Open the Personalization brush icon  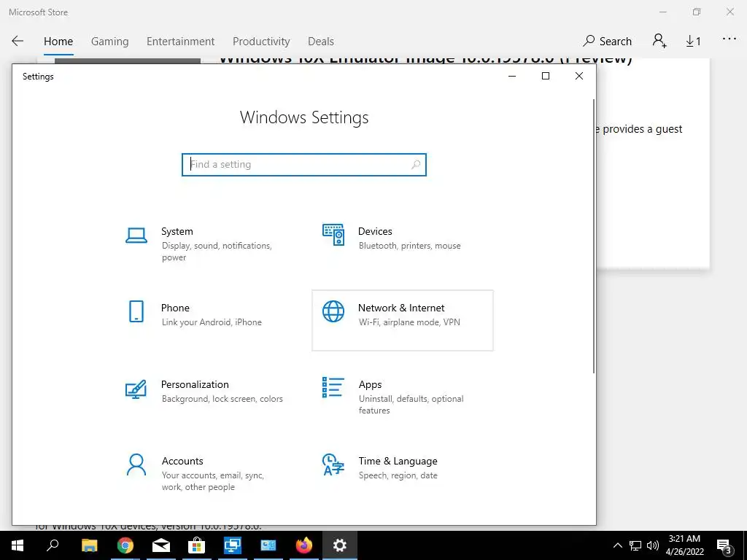click(x=136, y=389)
